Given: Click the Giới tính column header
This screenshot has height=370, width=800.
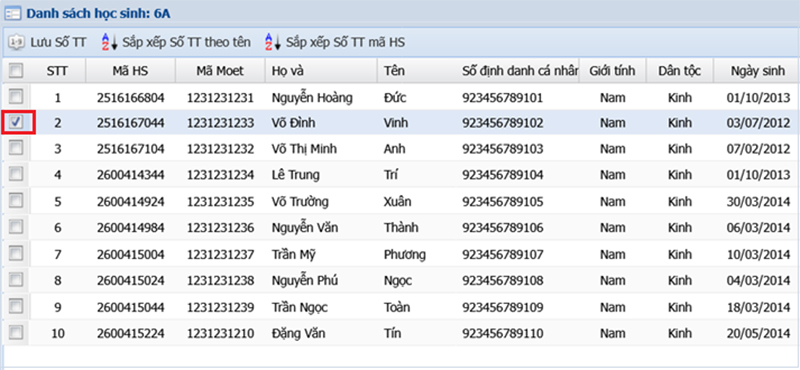Looking at the screenshot, I should coord(612,71).
